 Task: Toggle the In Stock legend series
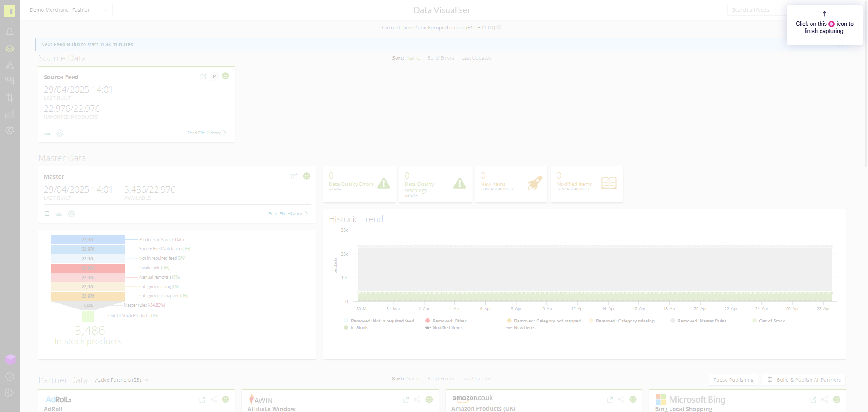pos(356,328)
